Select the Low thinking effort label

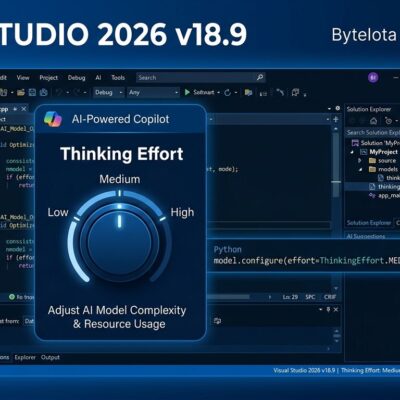point(58,212)
